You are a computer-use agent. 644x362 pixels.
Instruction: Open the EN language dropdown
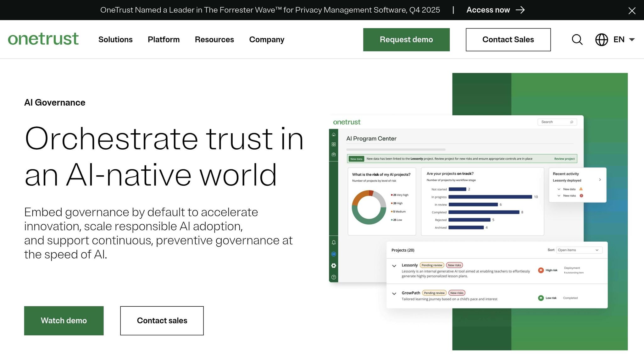pyautogui.click(x=624, y=40)
